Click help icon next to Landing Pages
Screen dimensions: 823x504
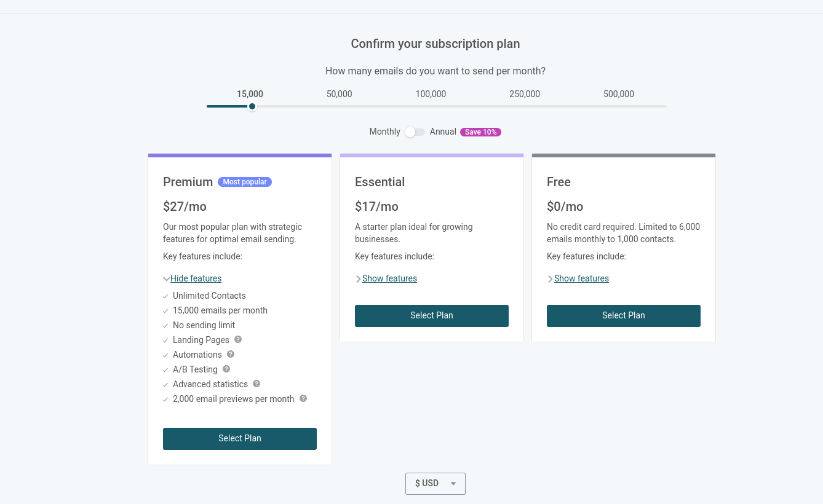[x=238, y=339]
